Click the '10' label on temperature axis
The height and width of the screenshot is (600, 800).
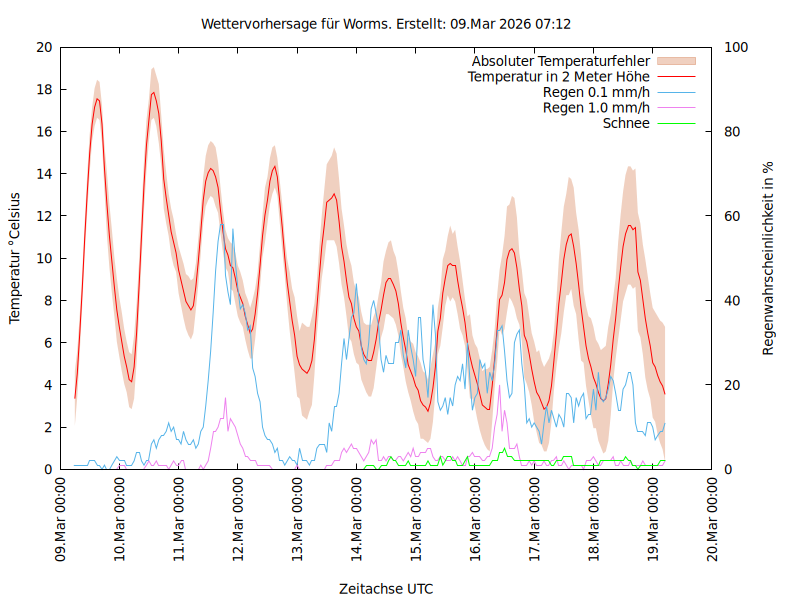click(44, 258)
